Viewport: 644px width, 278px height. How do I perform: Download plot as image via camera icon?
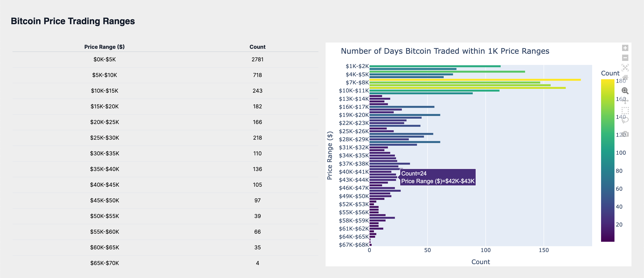pyautogui.click(x=625, y=134)
